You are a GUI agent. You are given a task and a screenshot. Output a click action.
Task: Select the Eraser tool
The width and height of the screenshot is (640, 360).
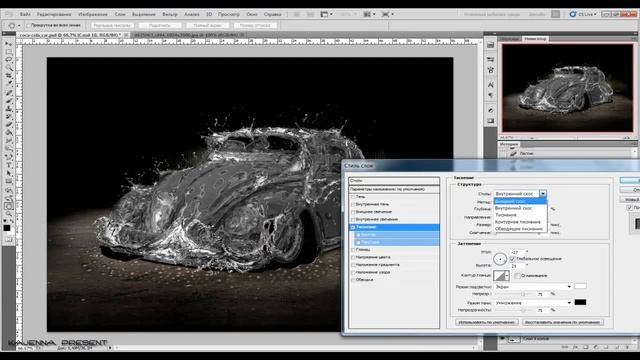pos(8,125)
